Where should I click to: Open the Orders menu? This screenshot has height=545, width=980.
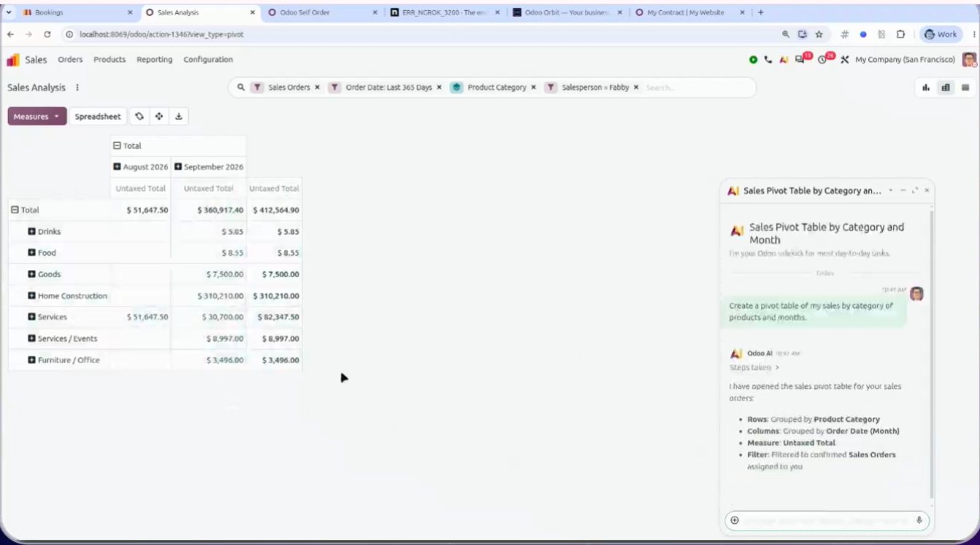70,60
